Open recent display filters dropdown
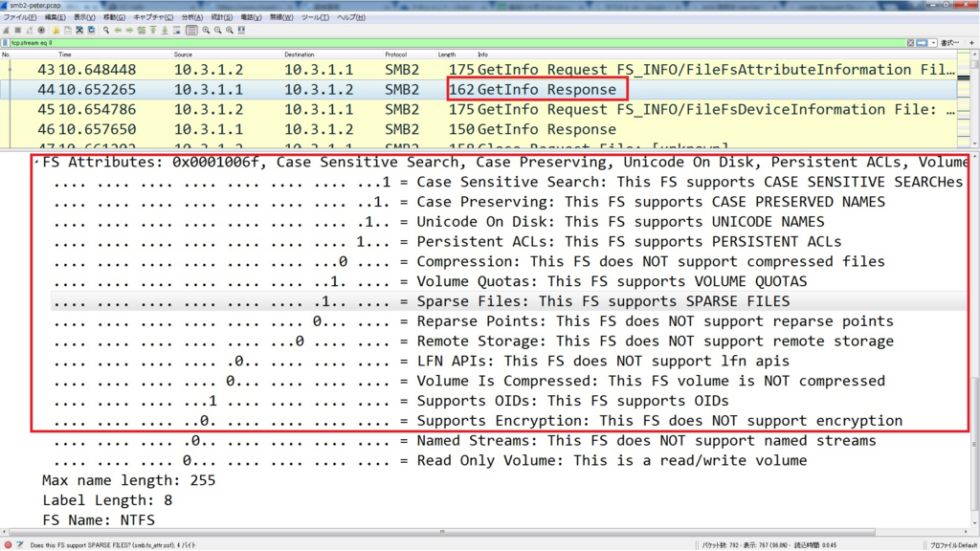 click(933, 43)
